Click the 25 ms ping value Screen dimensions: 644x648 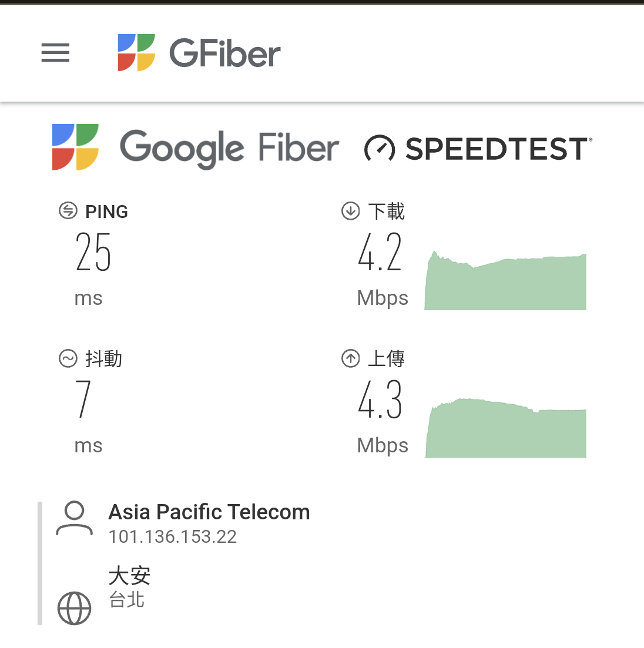pos(93,253)
